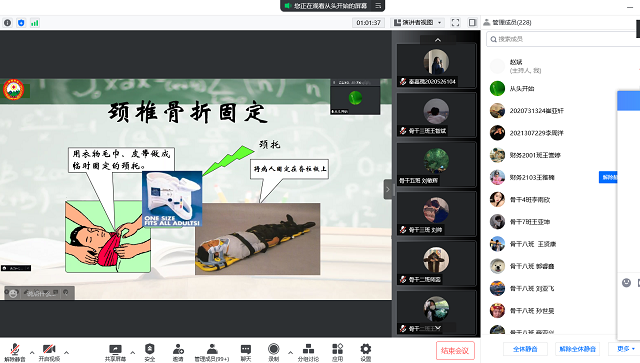
Task: Click muted mic icon on 骨干三班 刘帅 tile
Action: pyautogui.click(x=403, y=230)
